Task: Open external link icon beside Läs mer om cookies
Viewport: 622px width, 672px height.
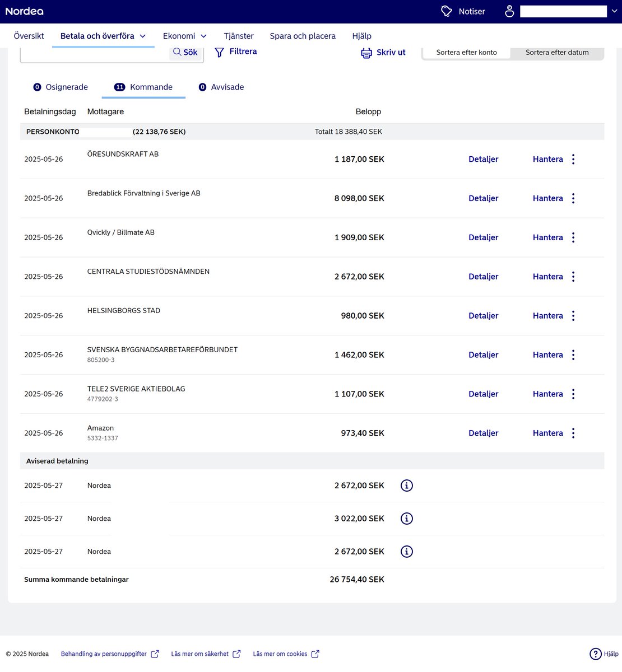Action: [315, 654]
